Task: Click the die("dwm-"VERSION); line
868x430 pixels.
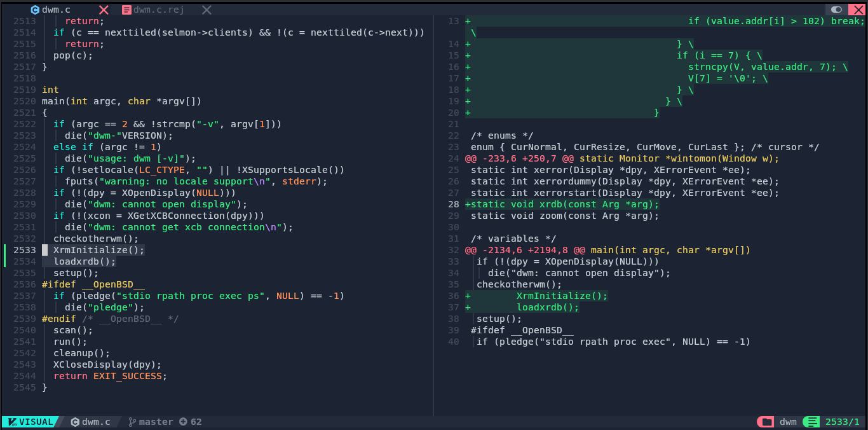Action: [119, 135]
